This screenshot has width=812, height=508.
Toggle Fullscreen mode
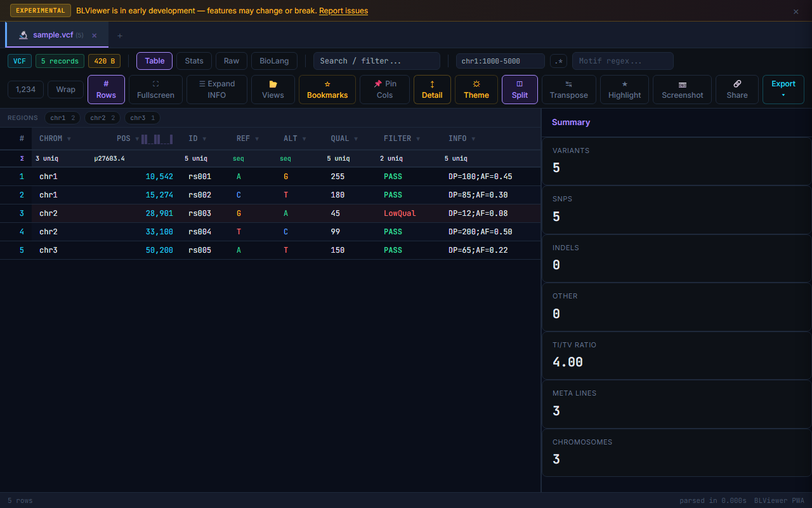155,89
